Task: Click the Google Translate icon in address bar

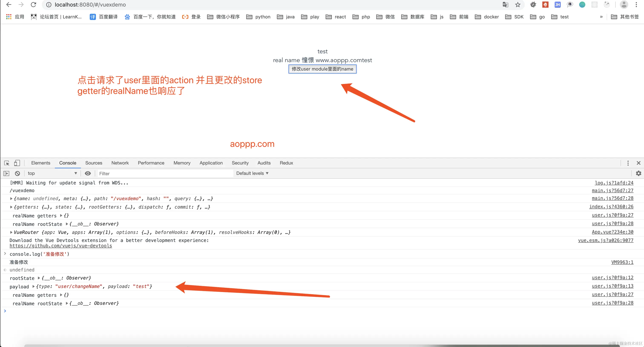Action: click(x=505, y=5)
